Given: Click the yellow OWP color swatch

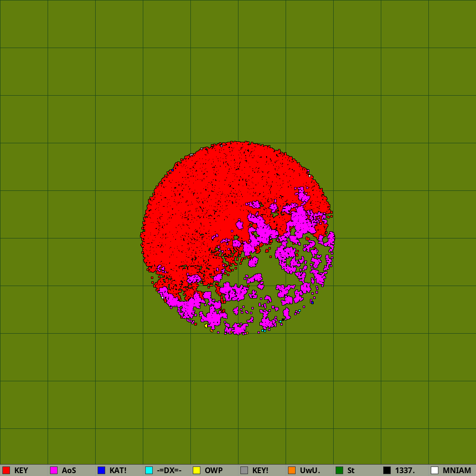Looking at the screenshot, I should coord(197,470).
